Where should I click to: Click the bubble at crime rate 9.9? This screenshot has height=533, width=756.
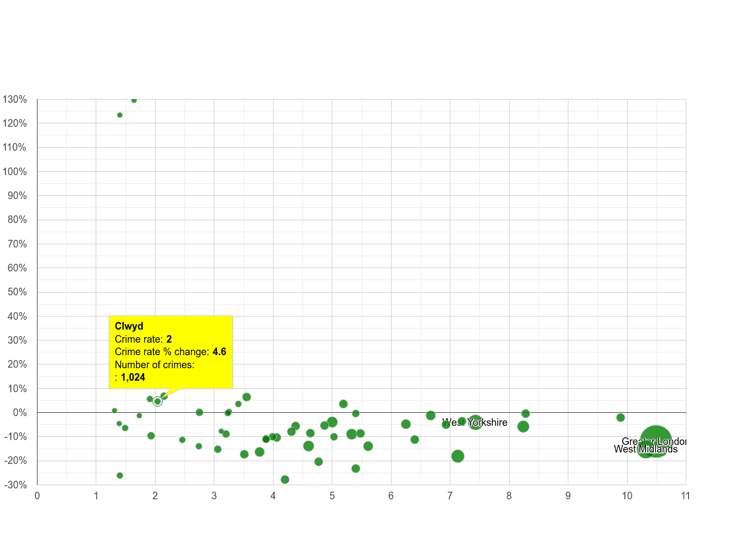coord(621,417)
